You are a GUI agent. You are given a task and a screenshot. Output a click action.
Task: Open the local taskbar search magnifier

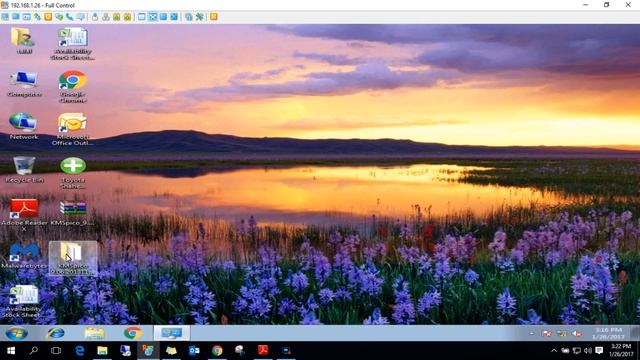[x=34, y=351]
